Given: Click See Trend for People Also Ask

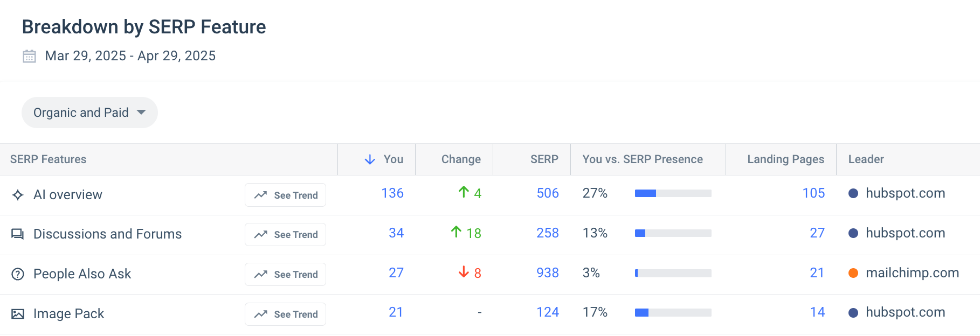Looking at the screenshot, I should tap(285, 274).
